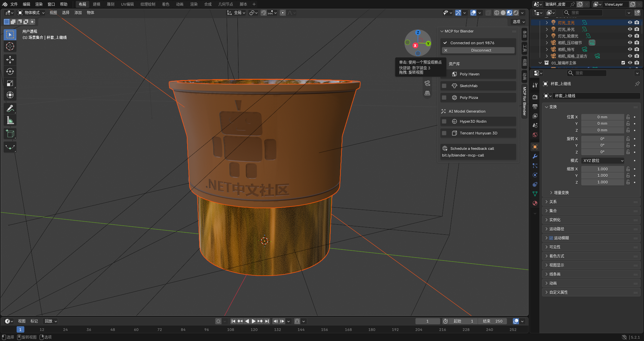Open the 全局 transform orientation dropdown
This screenshot has height=341, width=644.
(236, 13)
